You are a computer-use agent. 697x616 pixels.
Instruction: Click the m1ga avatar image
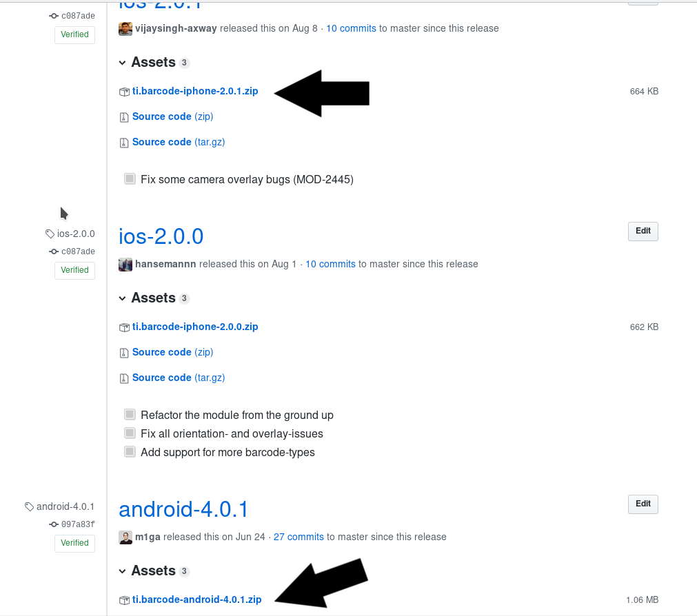pos(125,537)
